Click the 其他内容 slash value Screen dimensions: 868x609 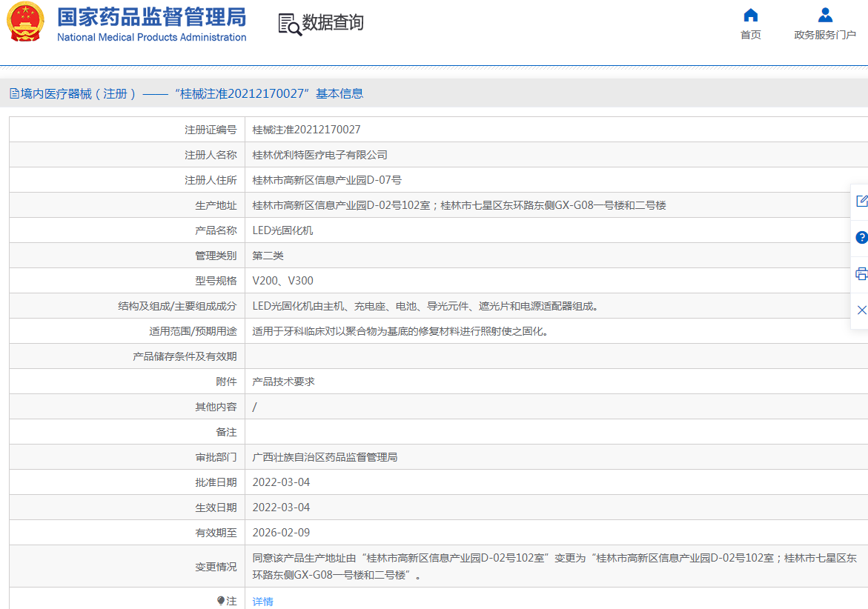255,407
